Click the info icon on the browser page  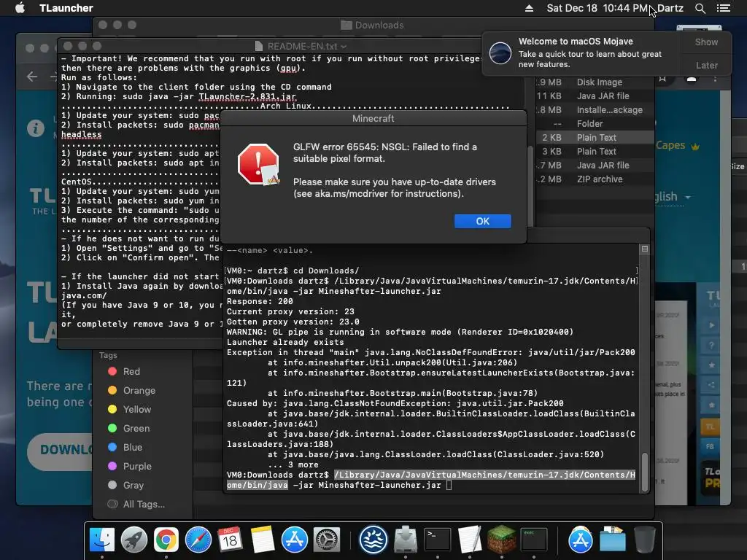point(36,128)
